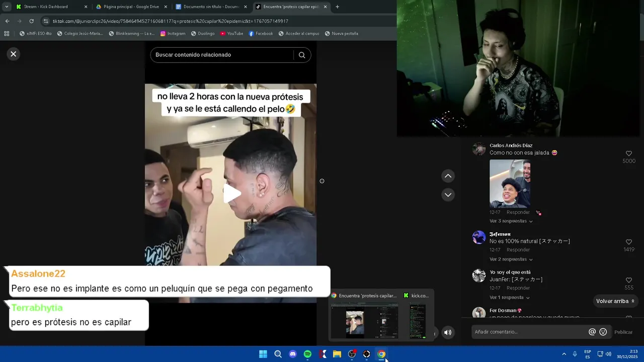Screen dimensions: 644x362
Task: Insert a mention with the @ icon
Action: (x=592, y=332)
